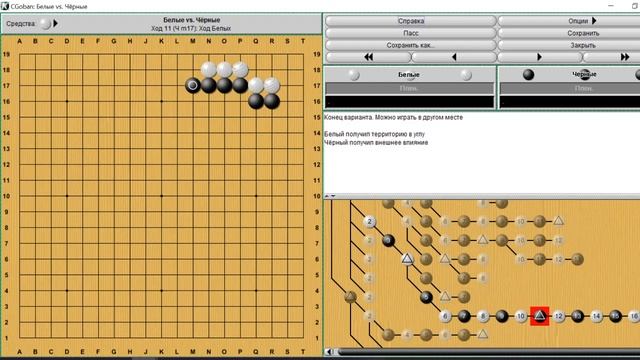Select white move 12 node in main line

[x=558, y=316]
